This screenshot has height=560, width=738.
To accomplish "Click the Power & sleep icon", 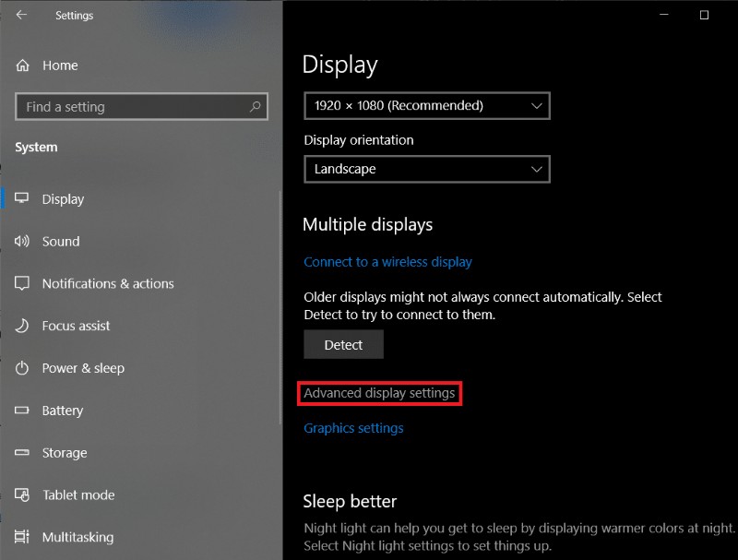I will click(22, 368).
